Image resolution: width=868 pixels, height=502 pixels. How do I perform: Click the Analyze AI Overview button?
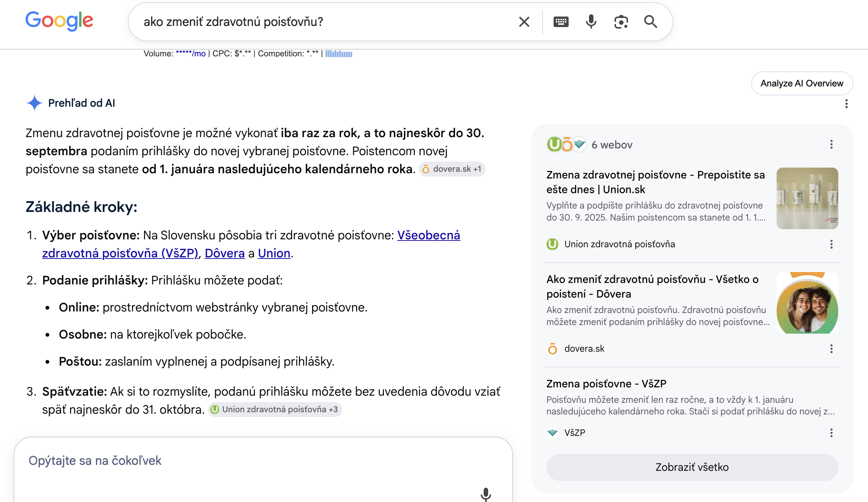click(x=802, y=83)
